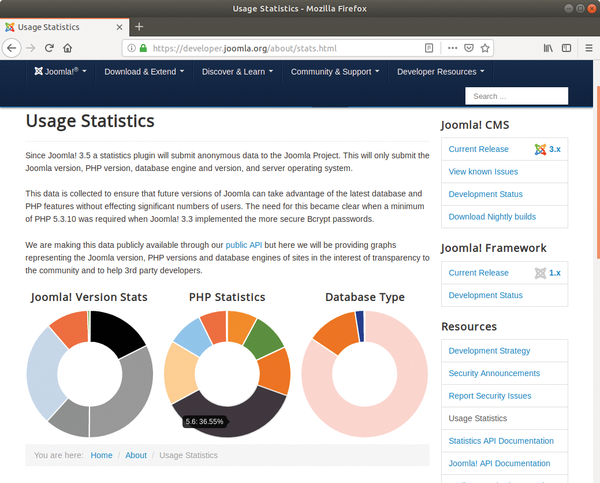Save page to Pocket
Screen dimensions: 600x483
(469, 48)
